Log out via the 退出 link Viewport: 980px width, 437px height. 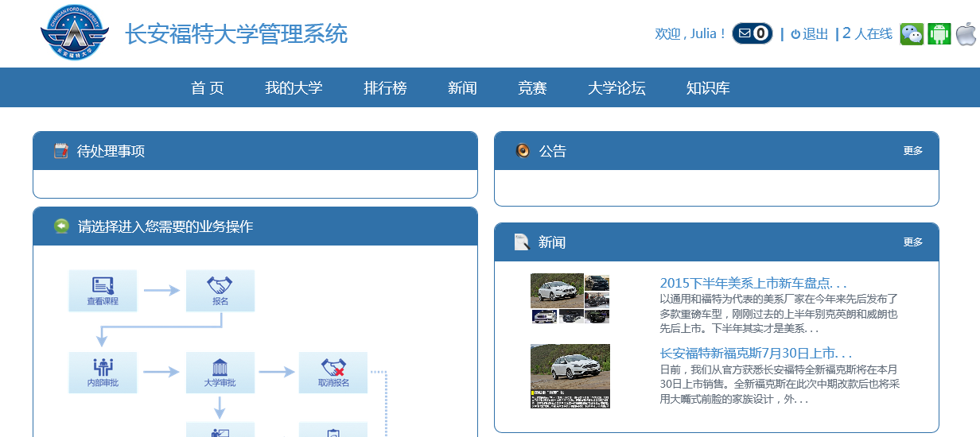(810, 34)
